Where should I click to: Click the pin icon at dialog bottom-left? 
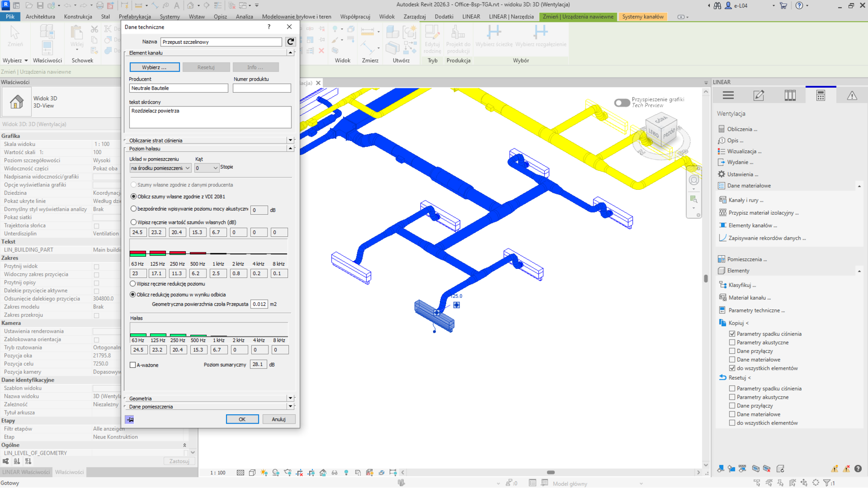point(129,420)
